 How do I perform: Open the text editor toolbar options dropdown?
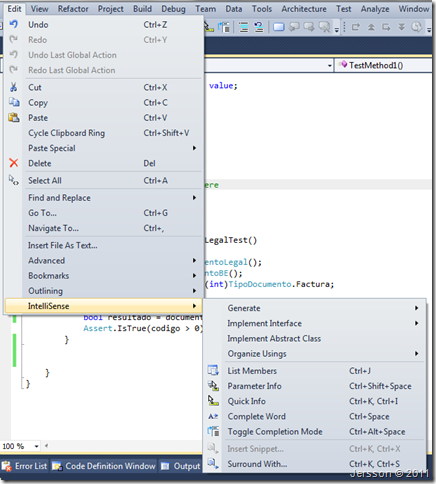337,29
